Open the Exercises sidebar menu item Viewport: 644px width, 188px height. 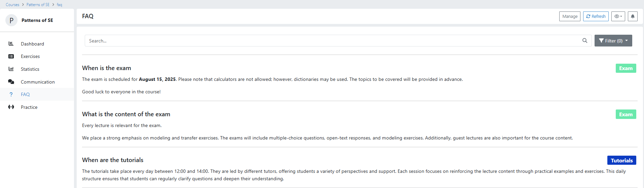(x=30, y=57)
